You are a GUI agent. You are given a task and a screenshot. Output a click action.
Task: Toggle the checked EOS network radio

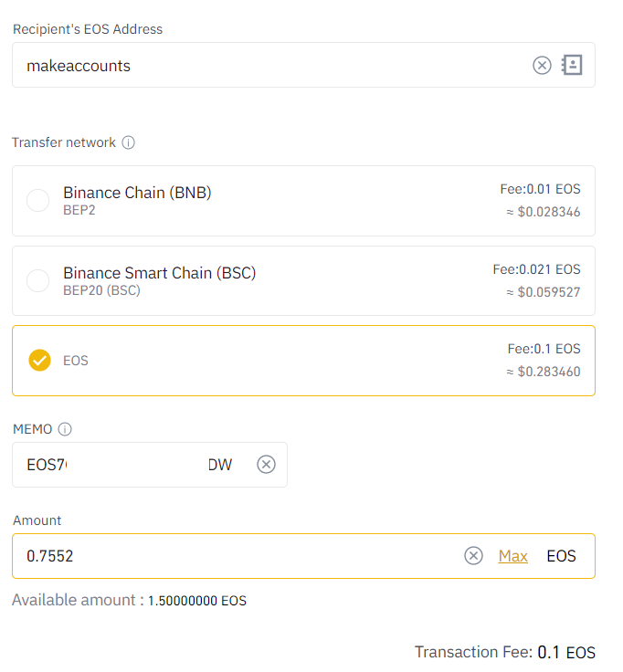(x=39, y=361)
